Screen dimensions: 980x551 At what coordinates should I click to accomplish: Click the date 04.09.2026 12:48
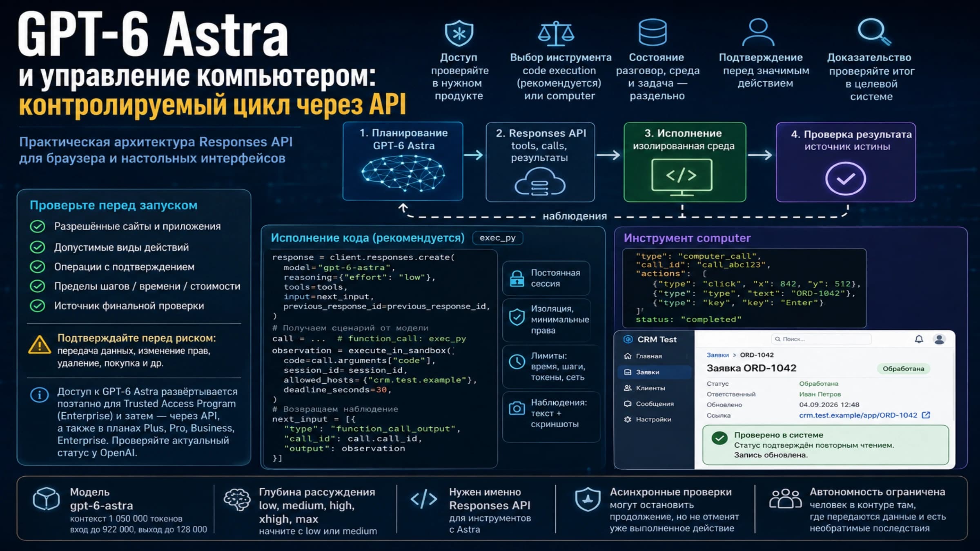point(829,405)
